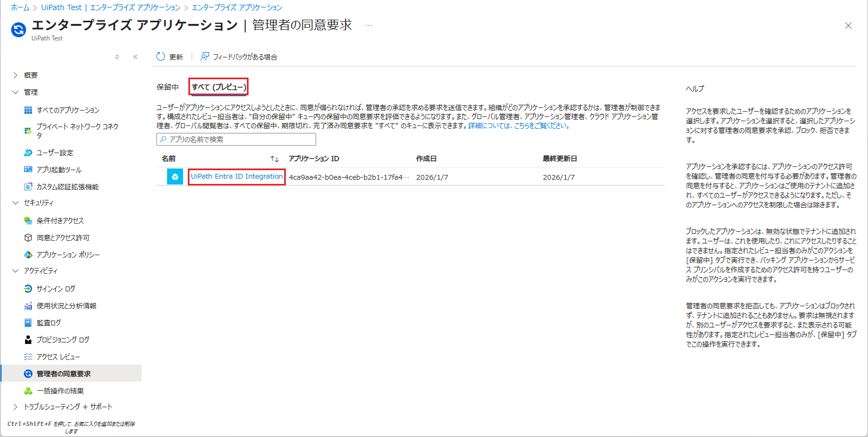The image size is (868, 437).
Task: Click the 一括操作の結果 icon
Action: point(28,391)
